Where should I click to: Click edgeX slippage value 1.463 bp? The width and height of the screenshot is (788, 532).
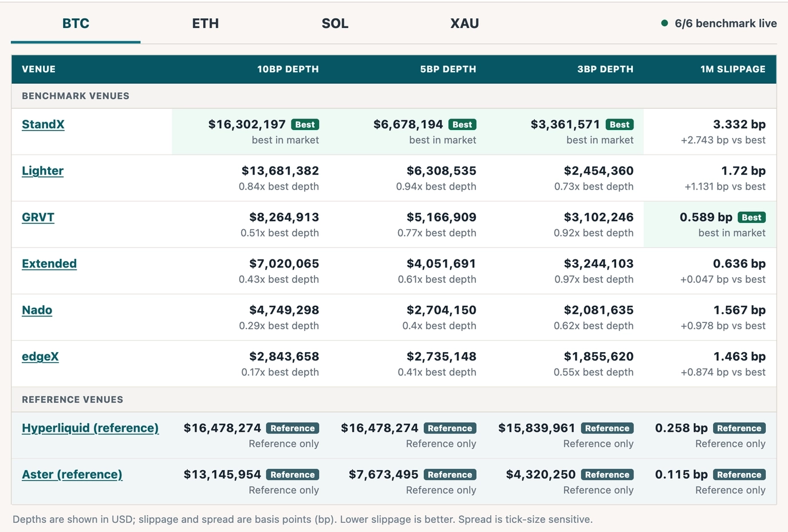739,356
